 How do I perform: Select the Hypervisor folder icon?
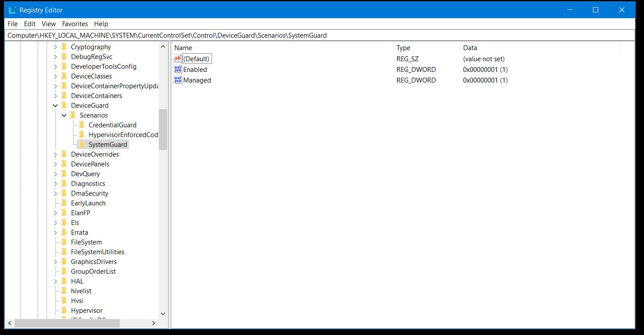(64, 311)
